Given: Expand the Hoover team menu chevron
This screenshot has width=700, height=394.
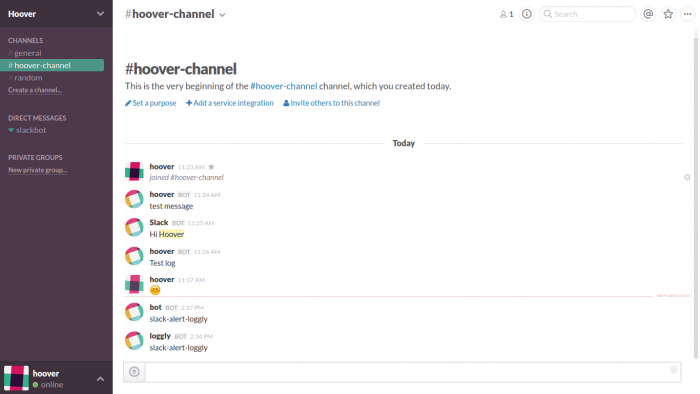Looking at the screenshot, I should [x=100, y=14].
